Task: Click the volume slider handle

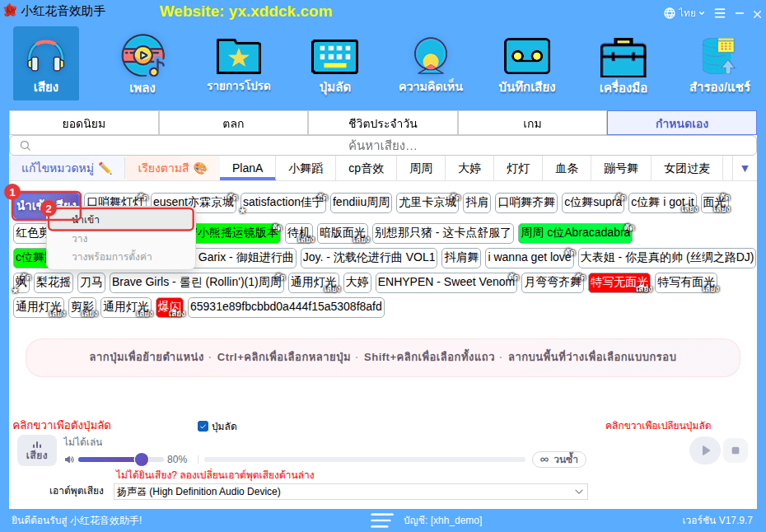Action: (x=141, y=460)
